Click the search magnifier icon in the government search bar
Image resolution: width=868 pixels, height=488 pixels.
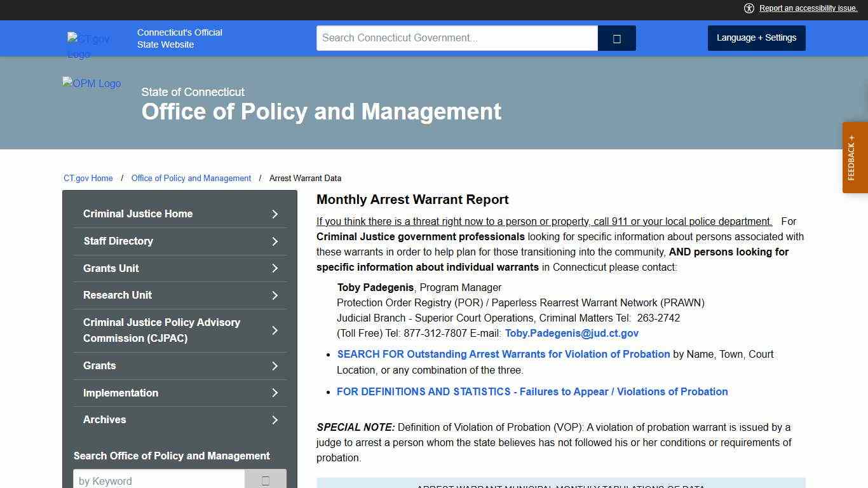pos(616,38)
